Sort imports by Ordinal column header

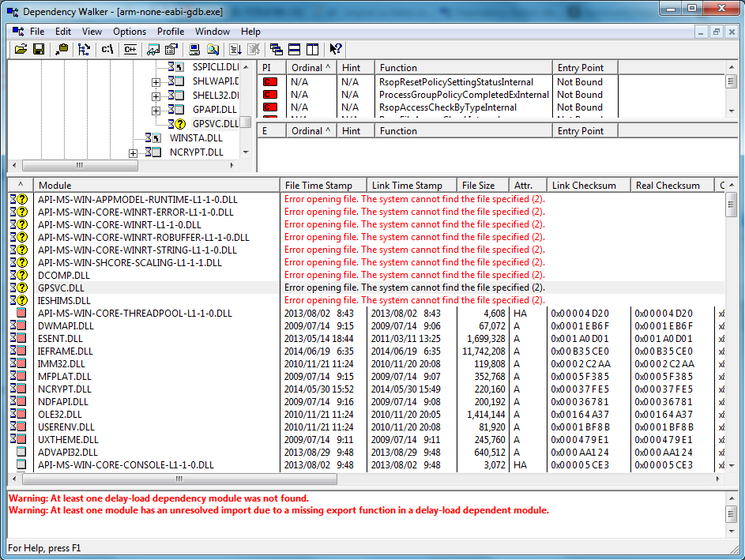pos(311,67)
